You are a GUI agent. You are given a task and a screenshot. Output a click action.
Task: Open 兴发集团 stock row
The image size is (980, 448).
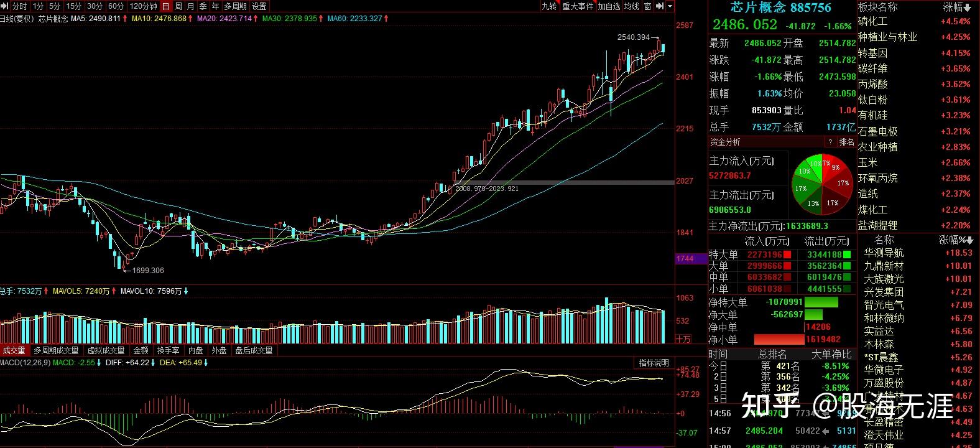(918, 292)
